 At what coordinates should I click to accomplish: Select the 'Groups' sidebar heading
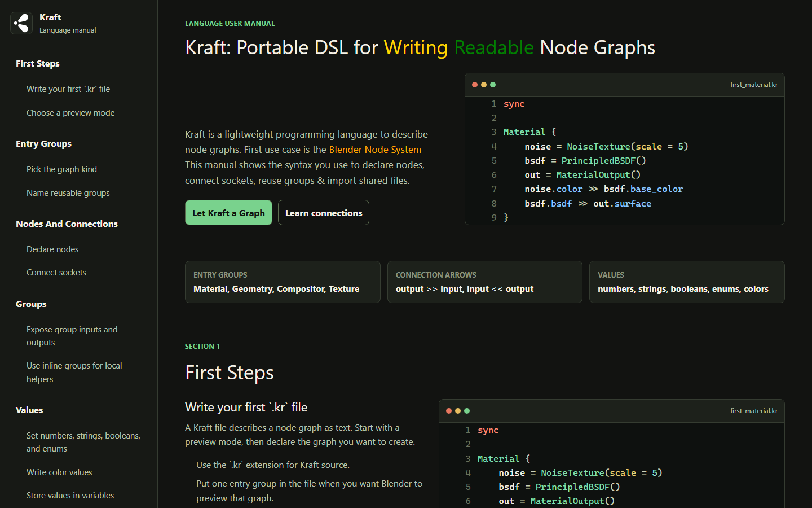point(31,304)
